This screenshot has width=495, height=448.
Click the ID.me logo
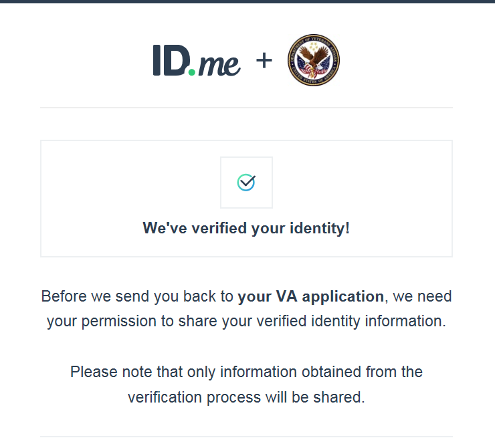tap(197, 61)
